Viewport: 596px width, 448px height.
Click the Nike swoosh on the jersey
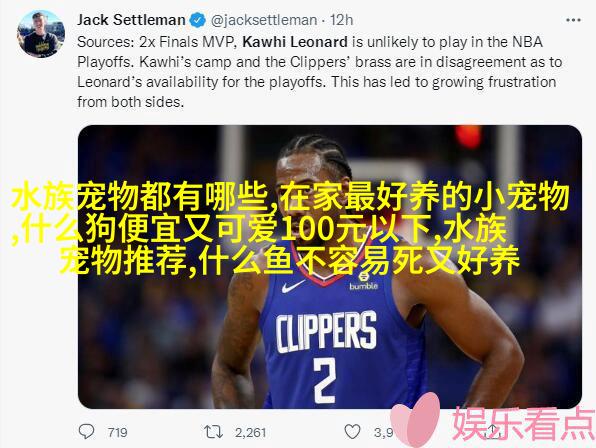(x=293, y=286)
